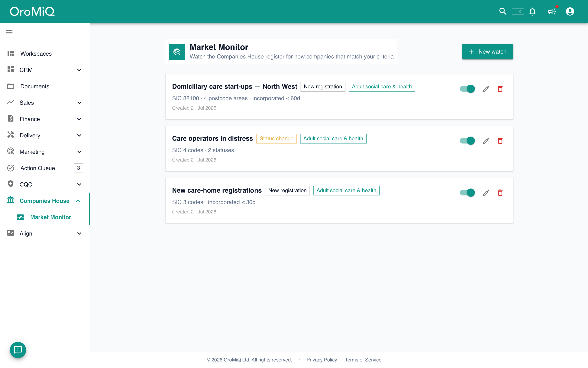Open the search magnifier icon
The width and height of the screenshot is (588, 368).
[502, 11]
